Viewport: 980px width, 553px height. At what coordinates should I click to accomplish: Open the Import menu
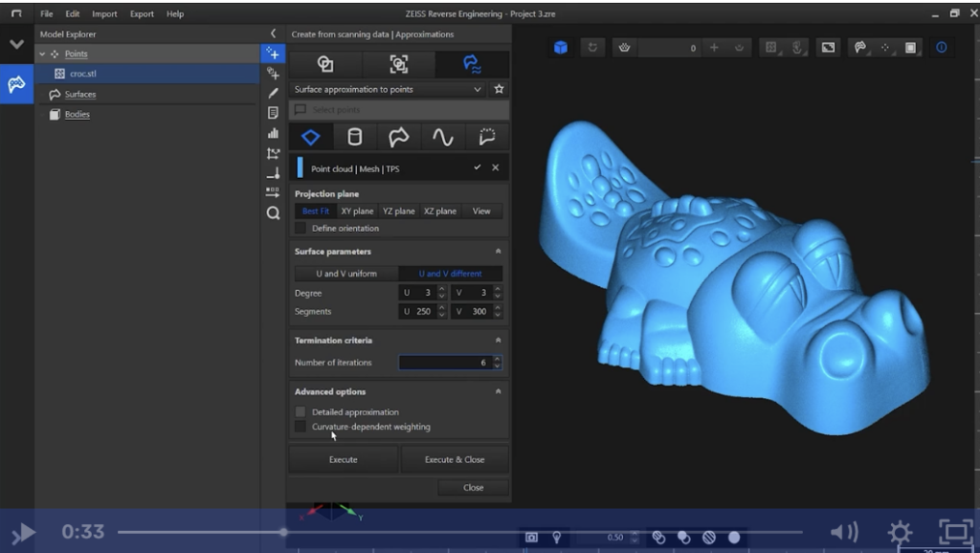[x=104, y=14]
